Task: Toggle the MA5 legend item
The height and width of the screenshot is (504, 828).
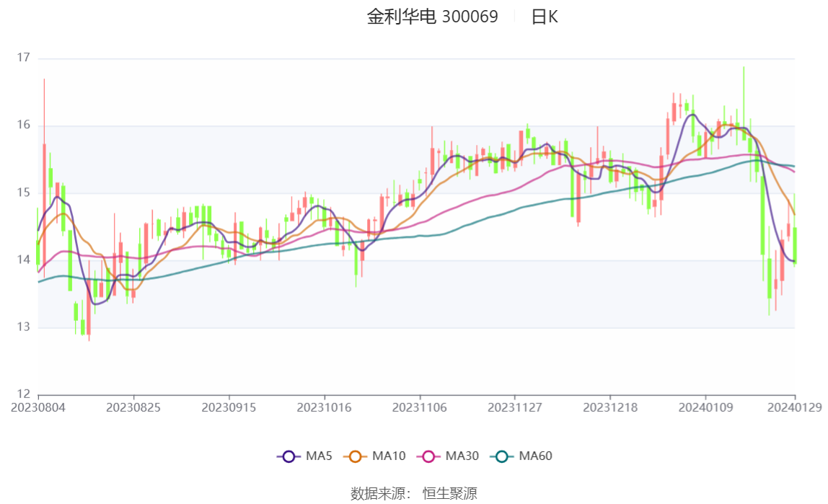Action: 304,456
